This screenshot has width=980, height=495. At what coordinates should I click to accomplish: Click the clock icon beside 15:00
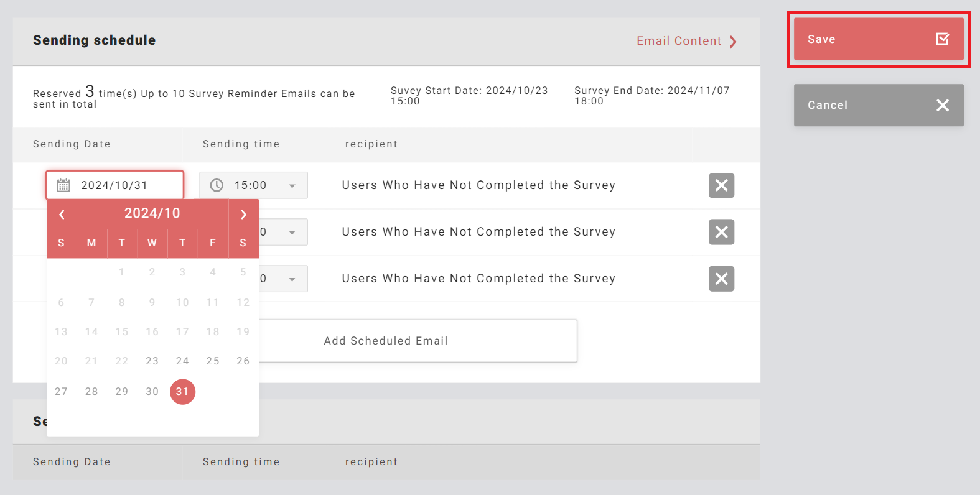(217, 185)
